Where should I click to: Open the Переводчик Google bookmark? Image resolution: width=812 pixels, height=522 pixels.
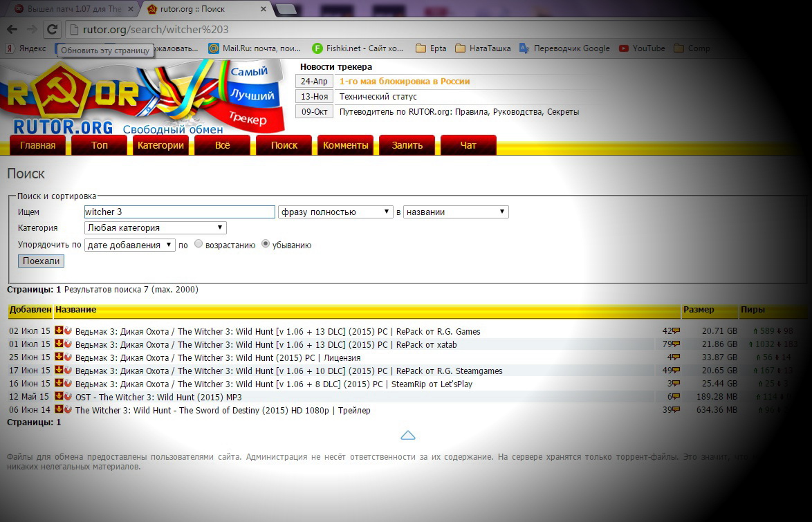tap(564, 48)
